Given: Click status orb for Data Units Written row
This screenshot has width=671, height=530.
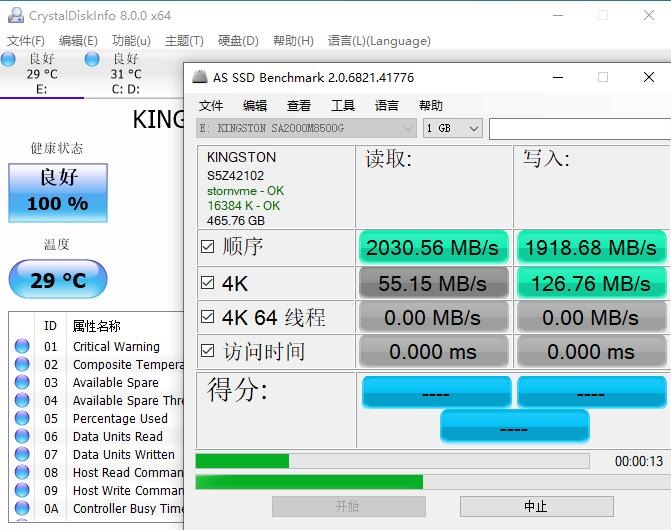Looking at the screenshot, I should click(x=22, y=454).
